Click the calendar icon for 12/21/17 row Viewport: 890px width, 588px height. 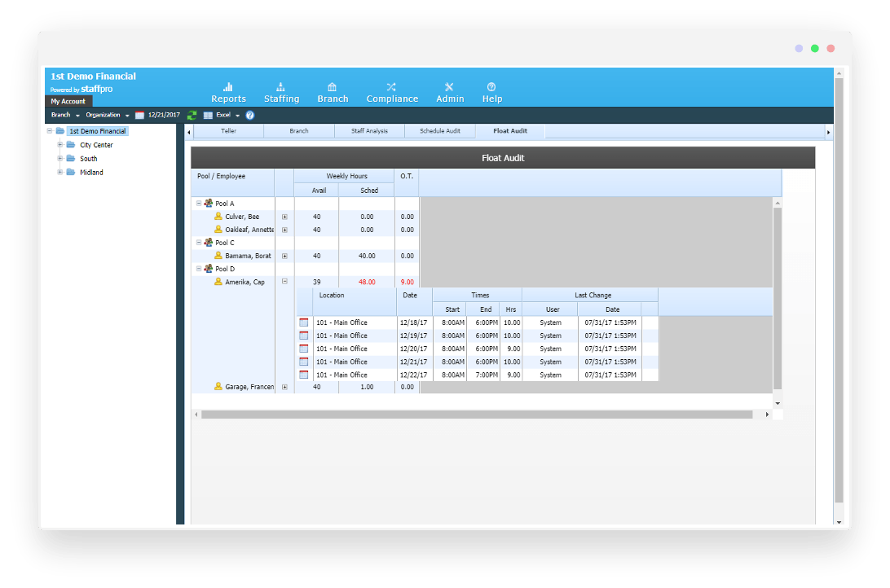tap(304, 362)
